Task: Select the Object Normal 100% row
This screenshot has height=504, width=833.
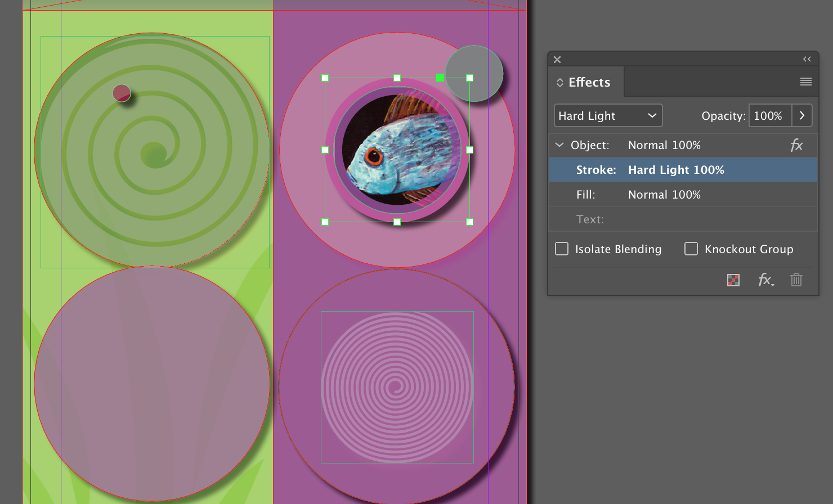Action: [x=683, y=145]
